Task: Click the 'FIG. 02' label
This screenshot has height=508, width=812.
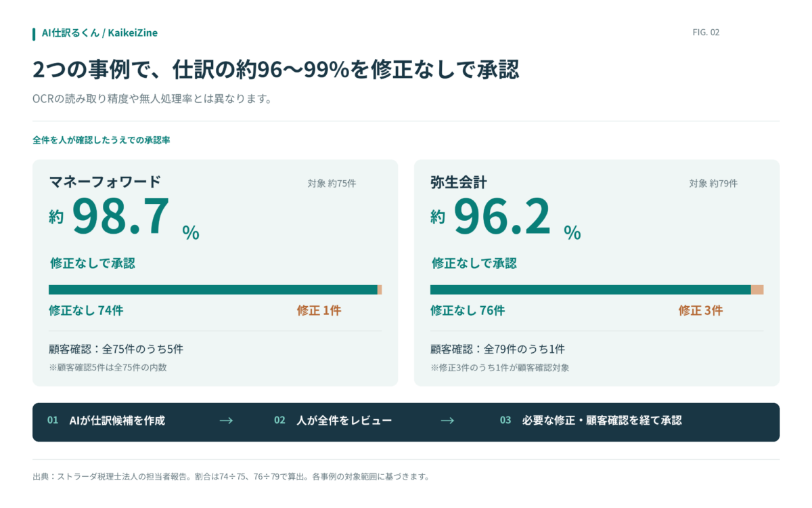Action: [706, 33]
